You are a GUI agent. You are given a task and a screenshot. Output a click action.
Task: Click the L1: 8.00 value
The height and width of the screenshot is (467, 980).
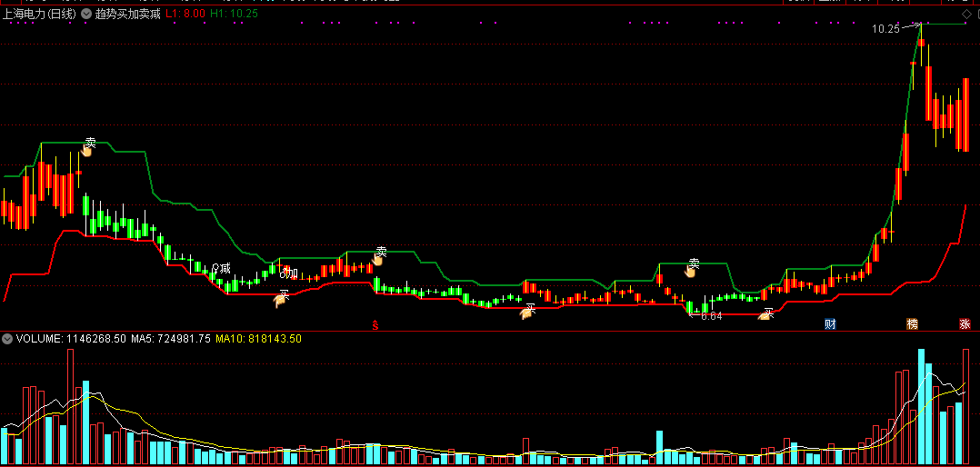click(x=185, y=14)
